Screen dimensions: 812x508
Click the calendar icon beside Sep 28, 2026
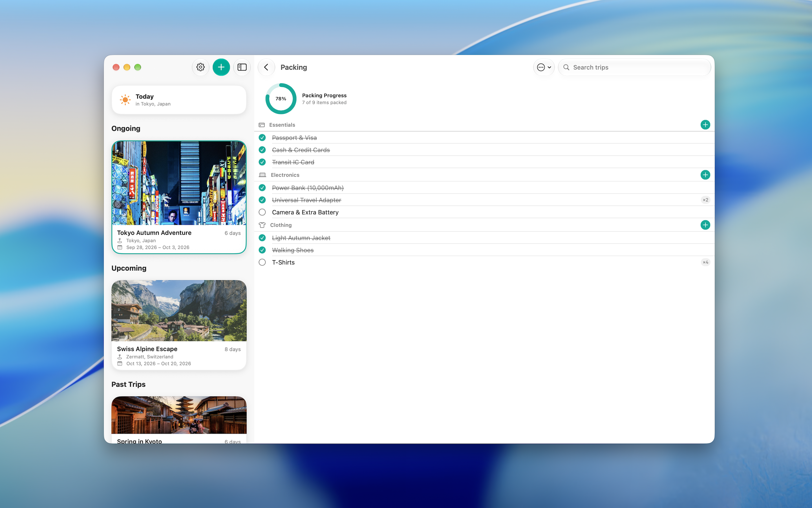click(x=120, y=248)
